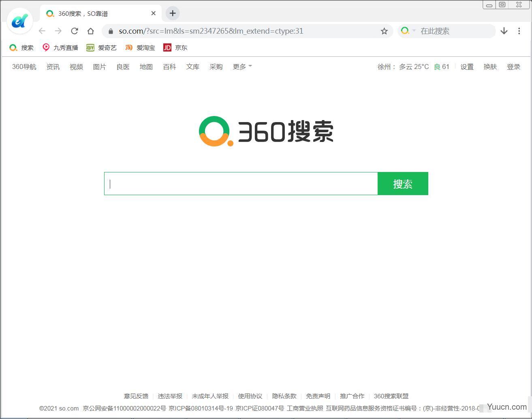Check the air quality 良 61
The width and height of the screenshot is (532, 419).
click(x=442, y=67)
